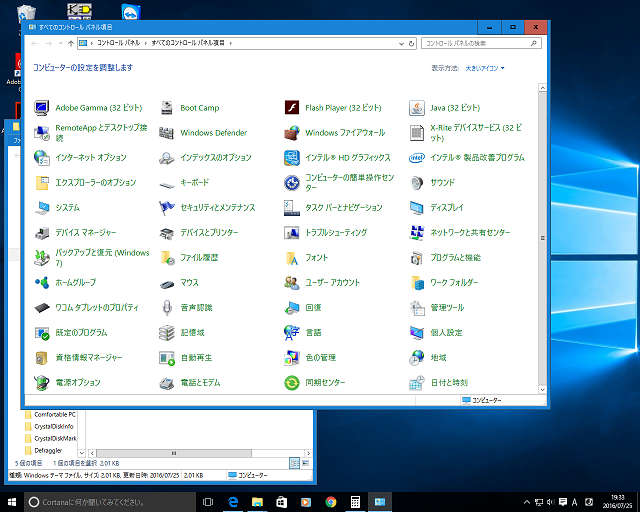Image resolution: width=640 pixels, height=512 pixels.
Task: Switch Explorer window to large thumbnails view
Action: click(305, 463)
